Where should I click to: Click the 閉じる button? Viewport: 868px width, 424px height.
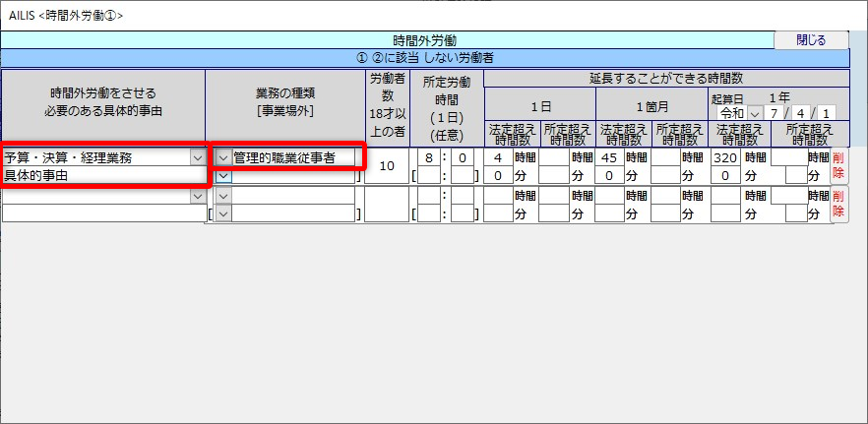coord(810,40)
